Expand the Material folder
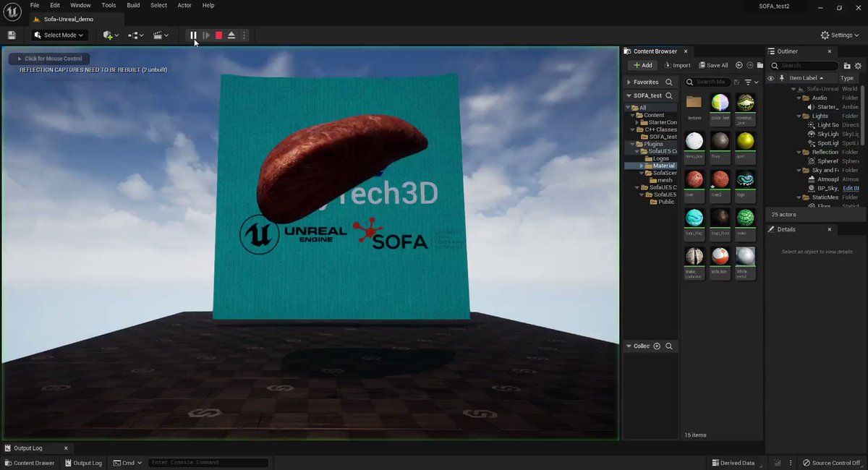This screenshot has height=470, width=868. 642,166
